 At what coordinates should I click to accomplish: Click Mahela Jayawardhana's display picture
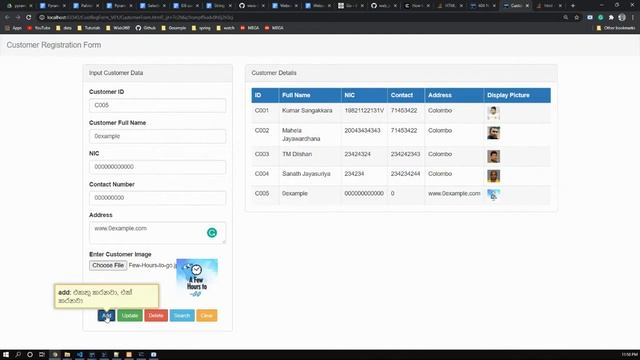[x=493, y=133]
